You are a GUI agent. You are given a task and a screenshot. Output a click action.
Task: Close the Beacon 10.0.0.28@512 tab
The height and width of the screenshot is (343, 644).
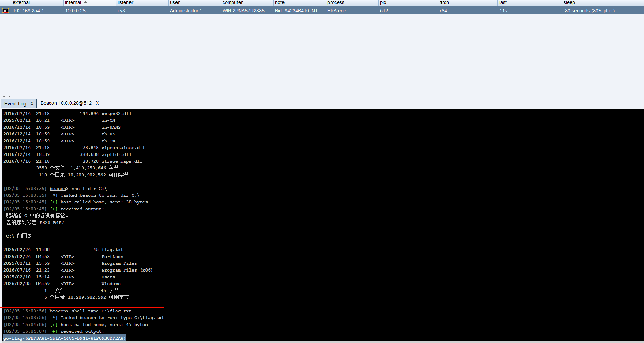(97, 103)
